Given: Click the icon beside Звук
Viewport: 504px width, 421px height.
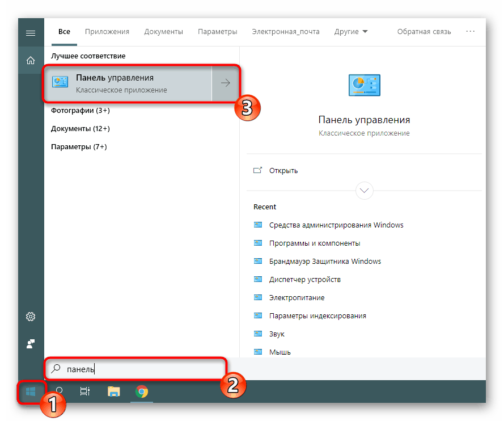Looking at the screenshot, I should coord(258,334).
